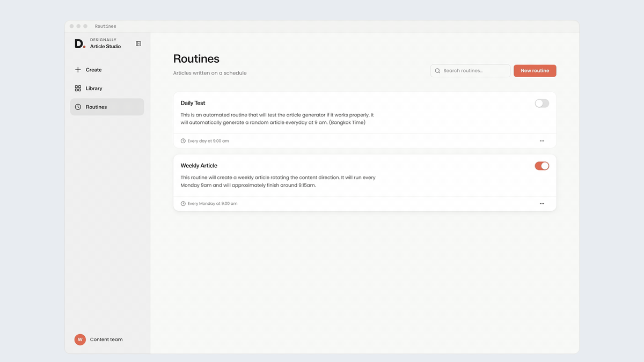Click the red close window dot

(72, 26)
